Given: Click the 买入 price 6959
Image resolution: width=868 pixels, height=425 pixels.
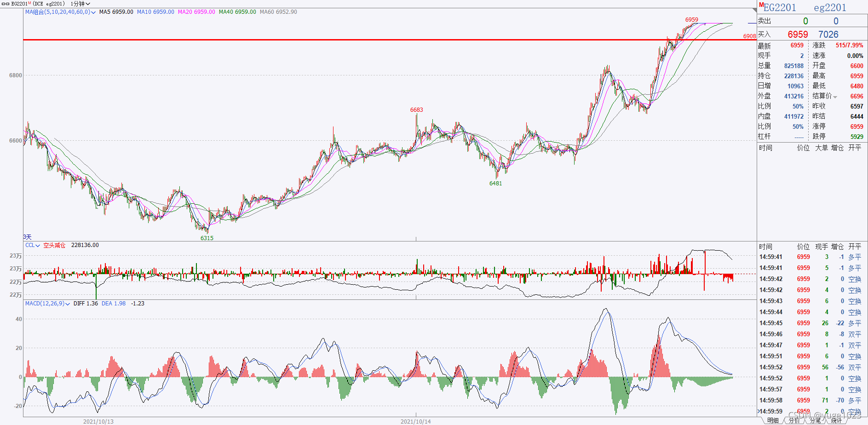Looking at the screenshot, I should point(798,34).
